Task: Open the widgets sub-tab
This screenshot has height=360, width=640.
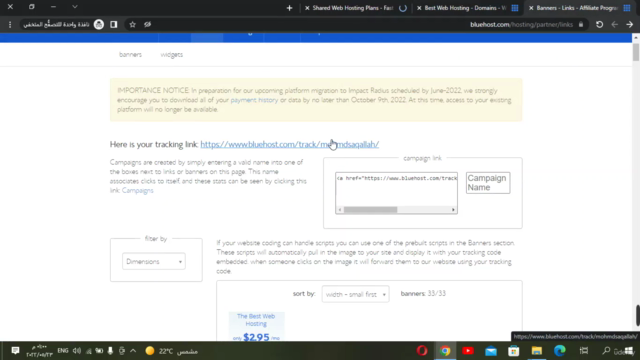Action: tap(171, 54)
